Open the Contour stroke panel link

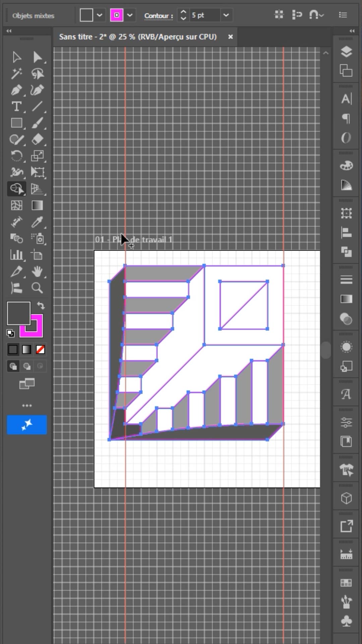coord(159,16)
